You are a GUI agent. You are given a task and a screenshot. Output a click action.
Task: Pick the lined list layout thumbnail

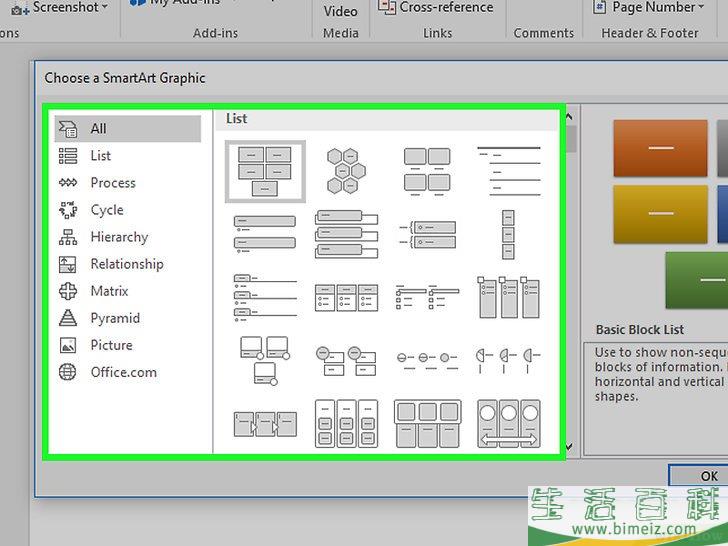[x=509, y=171]
